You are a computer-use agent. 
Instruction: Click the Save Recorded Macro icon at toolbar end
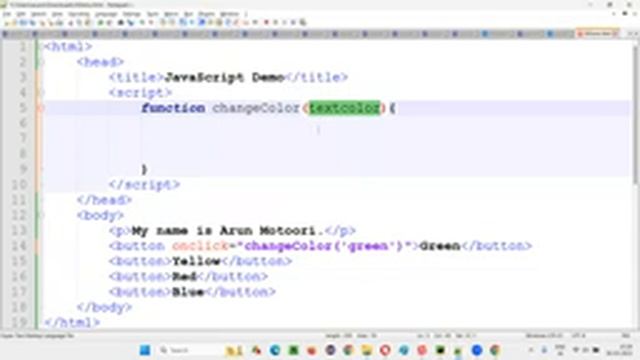click(x=303, y=23)
